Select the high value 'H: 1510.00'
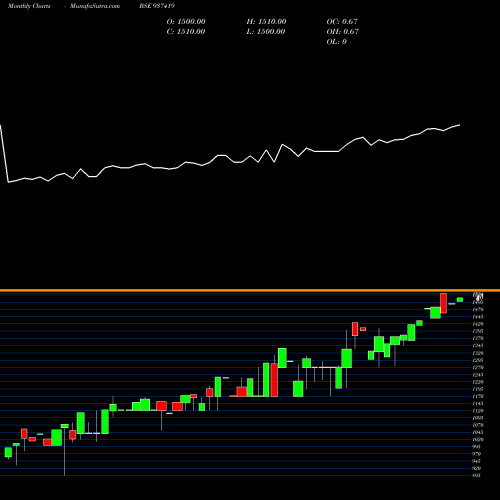The width and height of the screenshot is (500, 500). click(x=266, y=22)
